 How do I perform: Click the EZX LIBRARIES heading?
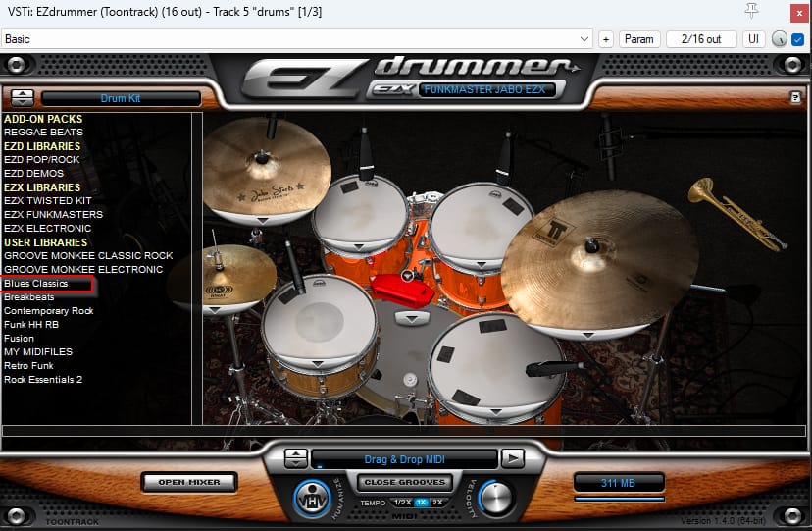click(42, 187)
